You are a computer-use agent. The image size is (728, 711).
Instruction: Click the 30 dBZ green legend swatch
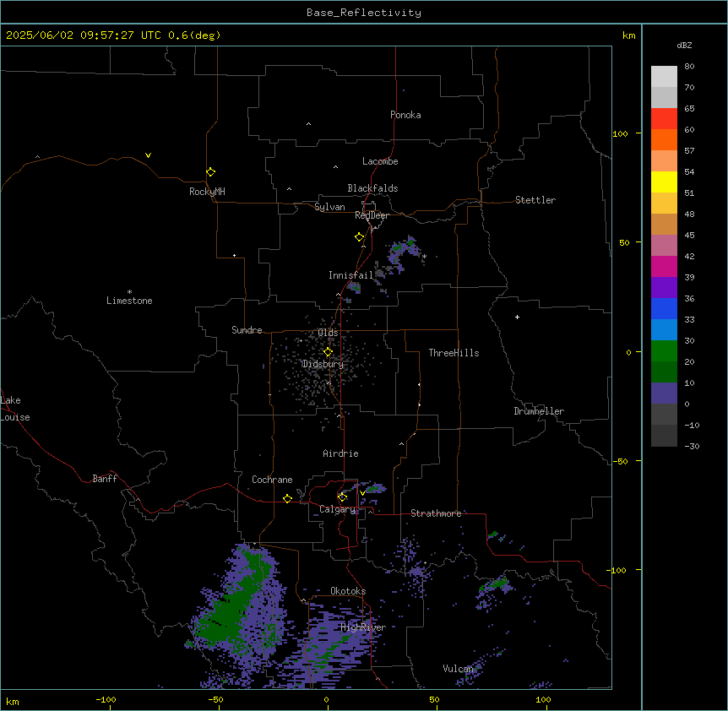click(664, 351)
